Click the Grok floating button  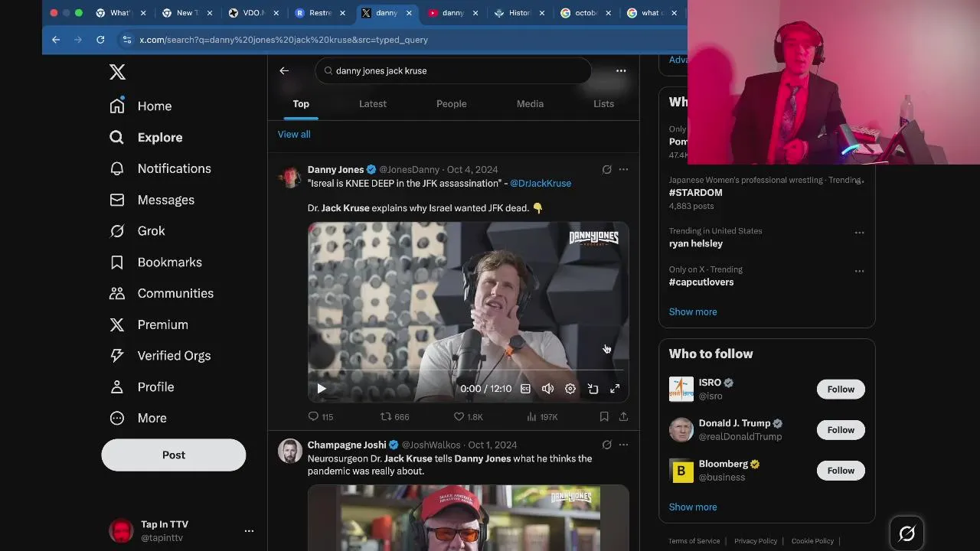[906, 533]
